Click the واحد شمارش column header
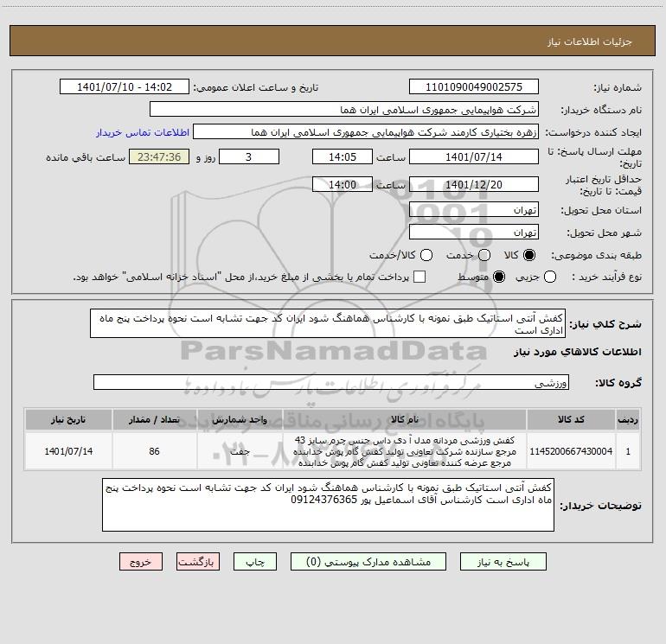 (240, 419)
